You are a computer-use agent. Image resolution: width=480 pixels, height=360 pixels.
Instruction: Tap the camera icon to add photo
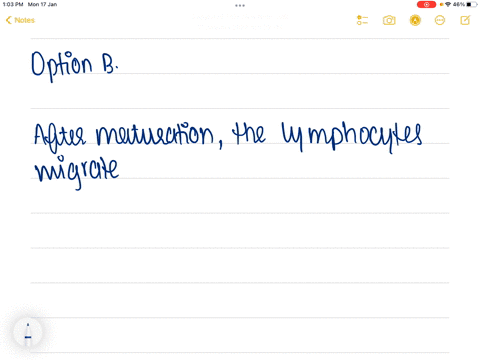(x=389, y=20)
